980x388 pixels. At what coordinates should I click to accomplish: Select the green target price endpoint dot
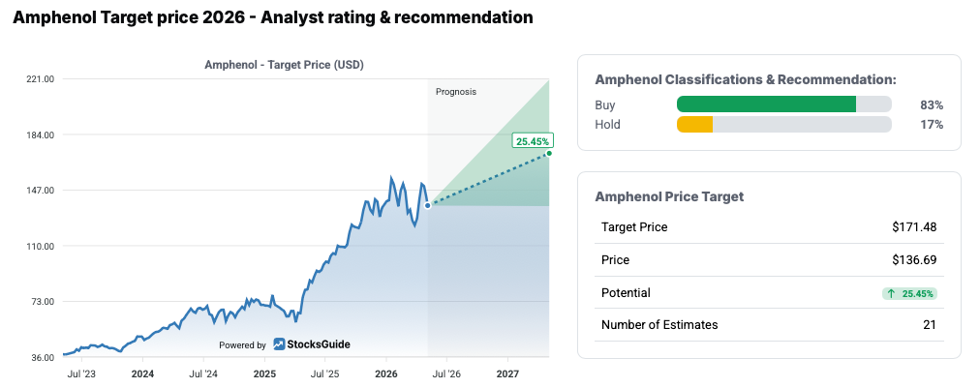pos(549,153)
